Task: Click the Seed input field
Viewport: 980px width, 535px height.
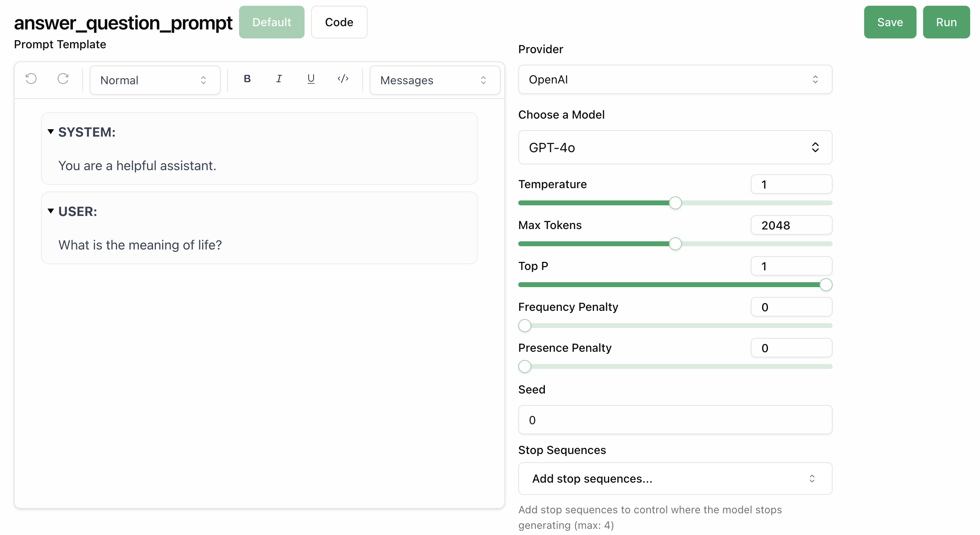Action: 675,420
